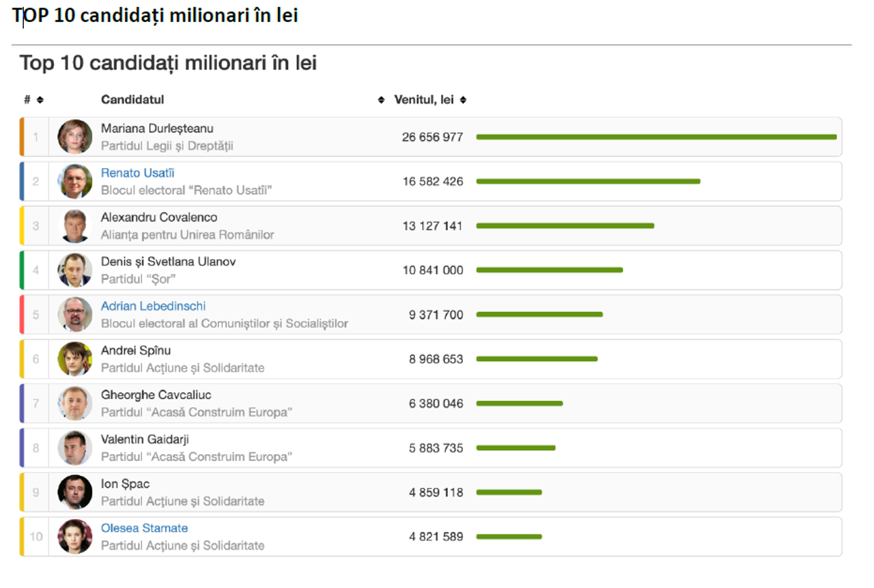Click the income value 9 371 700
The height and width of the screenshot is (588, 874).
436,315
